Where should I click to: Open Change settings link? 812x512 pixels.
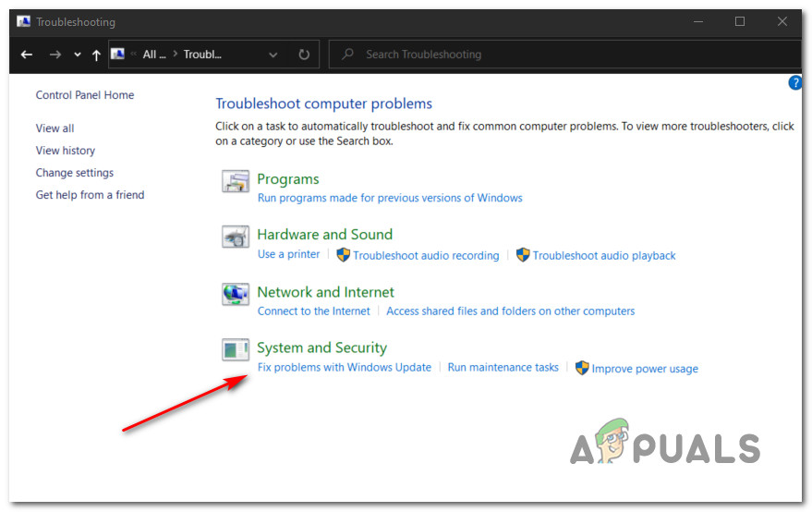tap(75, 173)
